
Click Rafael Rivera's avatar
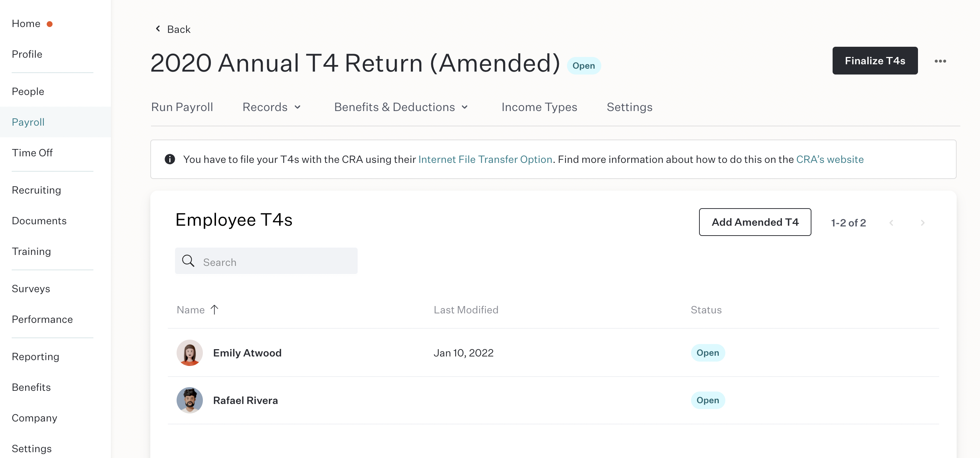click(x=189, y=400)
